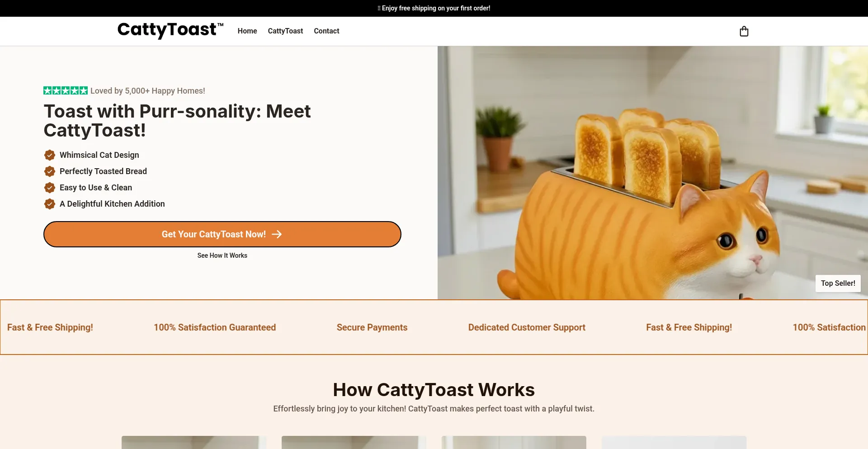
Task: Follow the See How It Works link
Action: click(222, 255)
